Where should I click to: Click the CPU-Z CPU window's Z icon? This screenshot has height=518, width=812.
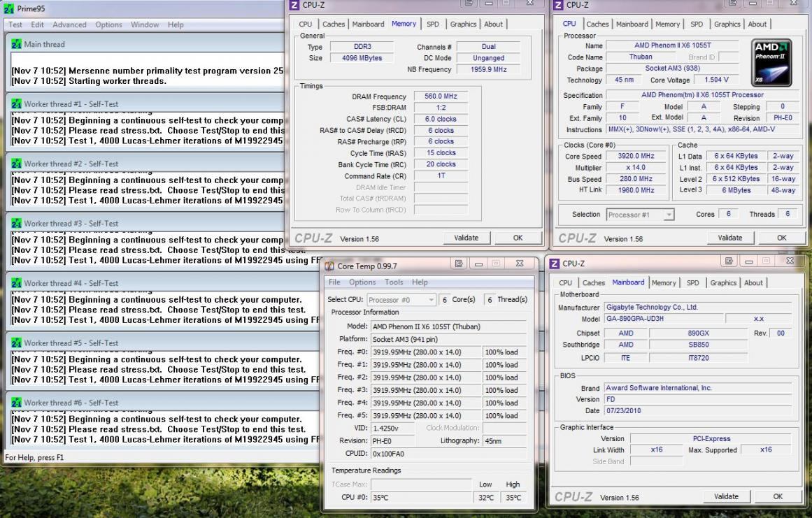point(558,5)
